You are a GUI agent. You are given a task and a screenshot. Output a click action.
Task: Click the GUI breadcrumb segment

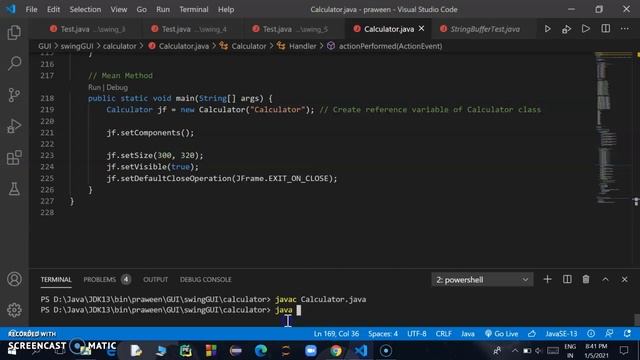44,46
